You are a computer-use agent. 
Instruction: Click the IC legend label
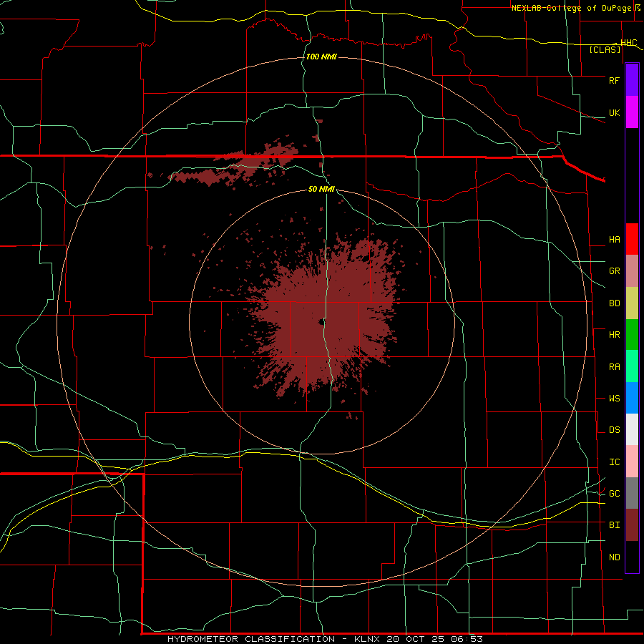(614, 462)
